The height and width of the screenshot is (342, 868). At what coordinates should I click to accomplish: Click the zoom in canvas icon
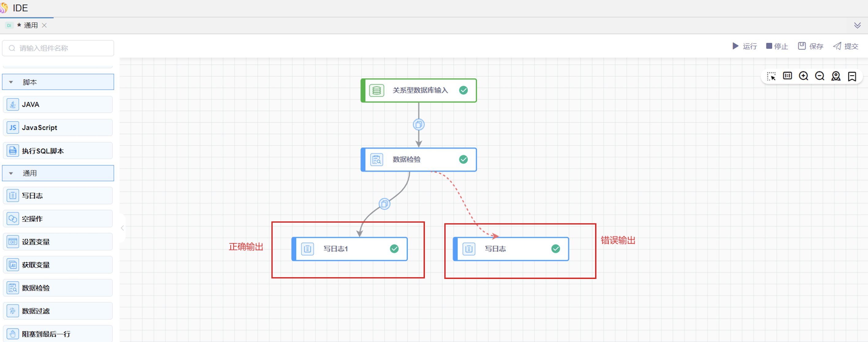(803, 76)
